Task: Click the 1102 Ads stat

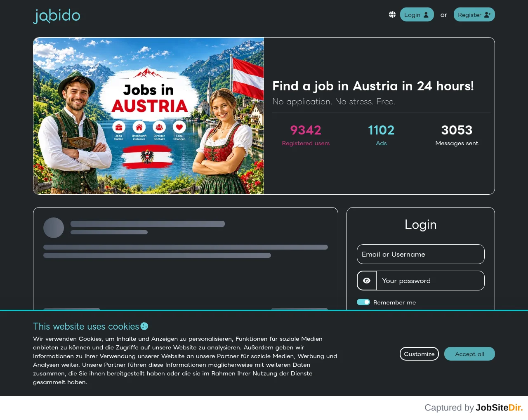Action: coord(381,135)
